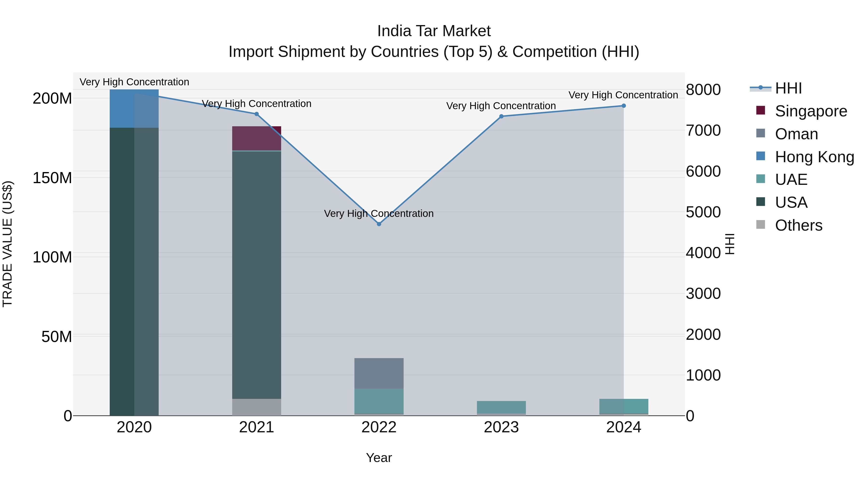
Task: Click the UAE teal color swatch
Action: coord(760,179)
